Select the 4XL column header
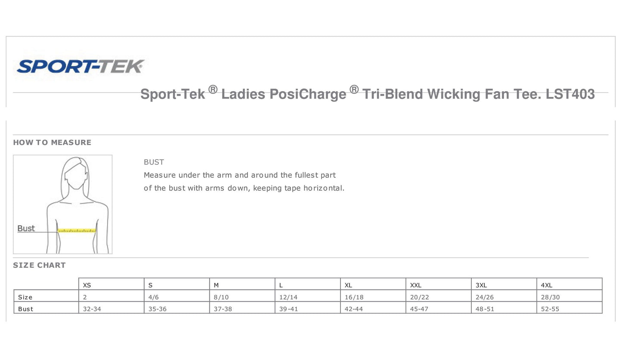Screen dimensions: 622x364 tap(546, 285)
